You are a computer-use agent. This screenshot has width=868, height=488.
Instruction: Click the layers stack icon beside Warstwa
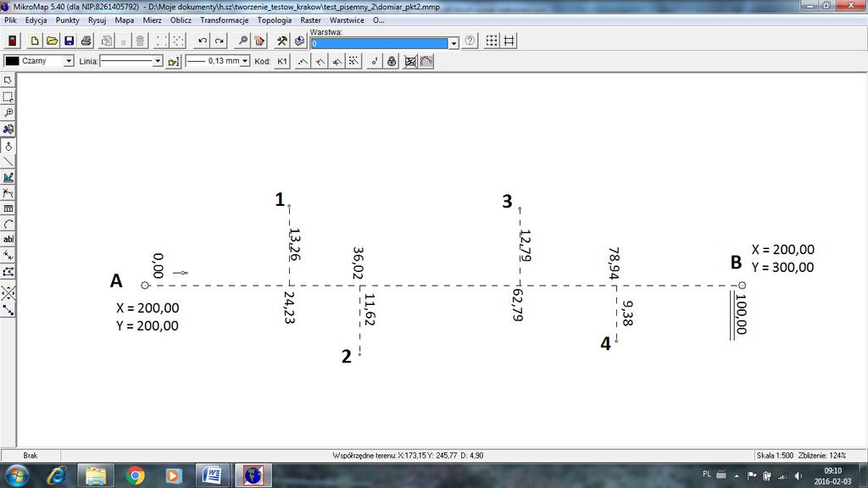point(299,41)
